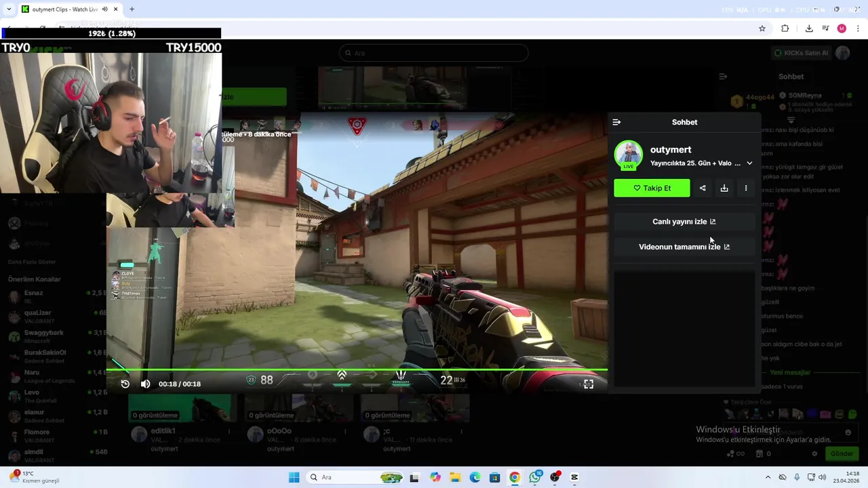Open Microsoft Store from the taskbar

coord(495,477)
